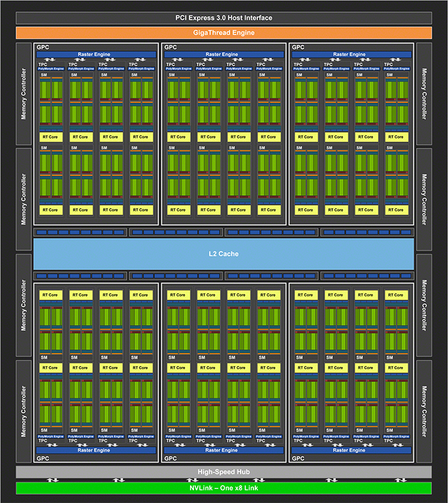The height and width of the screenshot is (503, 448).
Task: Click first TPC label in the top-left GPC
Action: click(x=43, y=65)
